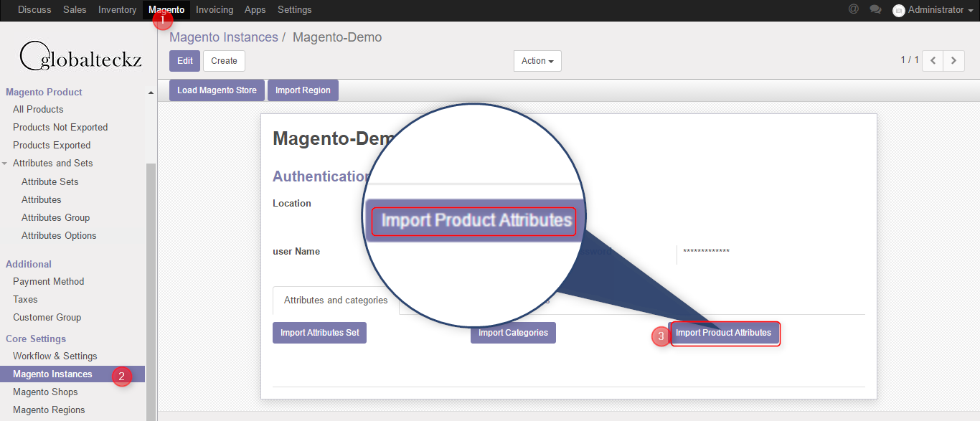Click the Administrator avatar icon
Screen dimensions: 980x421
point(898,10)
